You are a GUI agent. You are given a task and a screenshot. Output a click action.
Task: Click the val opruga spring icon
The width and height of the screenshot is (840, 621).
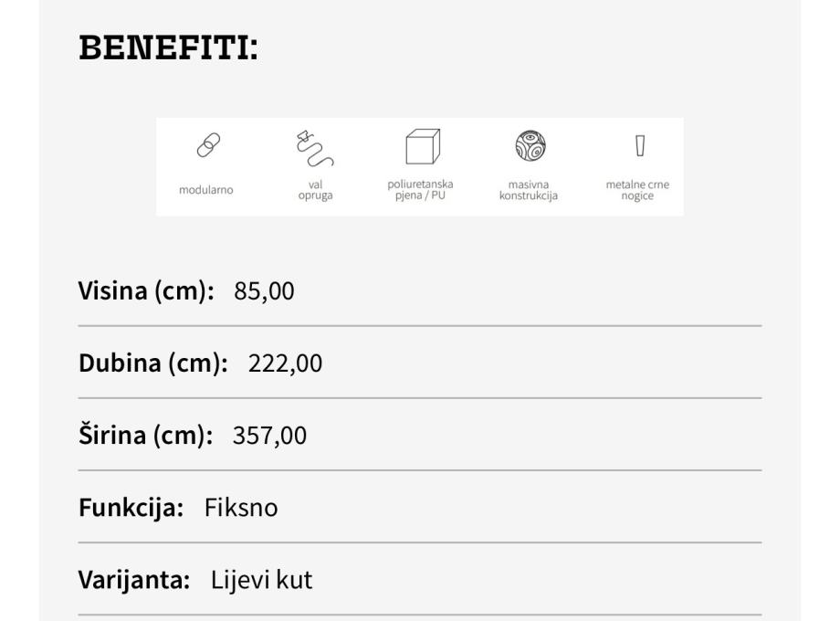tap(314, 149)
